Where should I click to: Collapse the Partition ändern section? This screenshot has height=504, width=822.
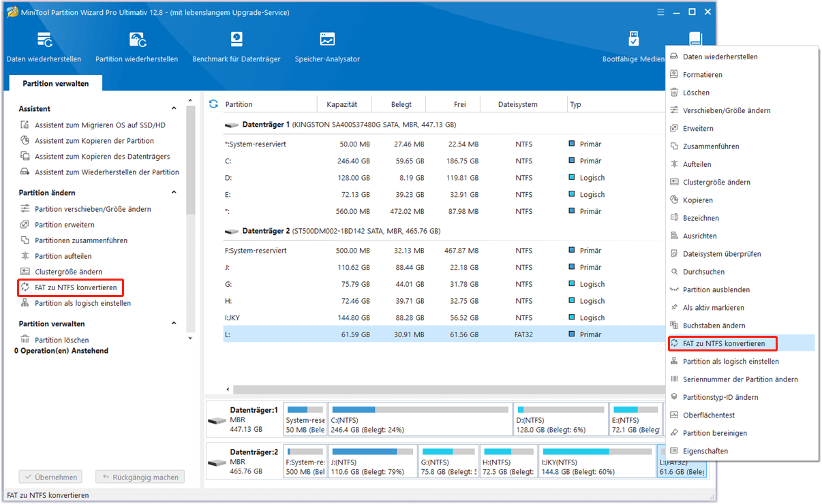tap(174, 193)
